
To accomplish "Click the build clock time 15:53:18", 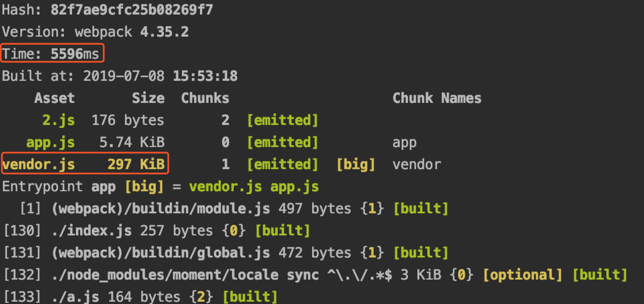I will point(205,76).
